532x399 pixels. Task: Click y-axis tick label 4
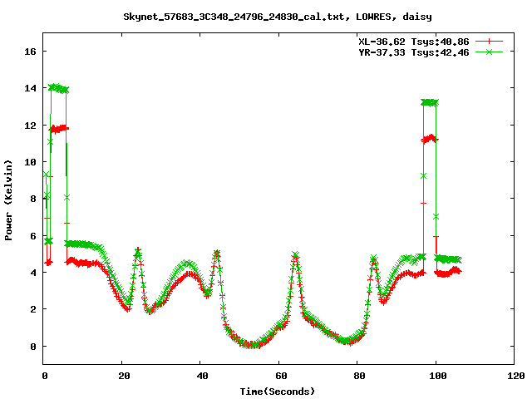33,273
